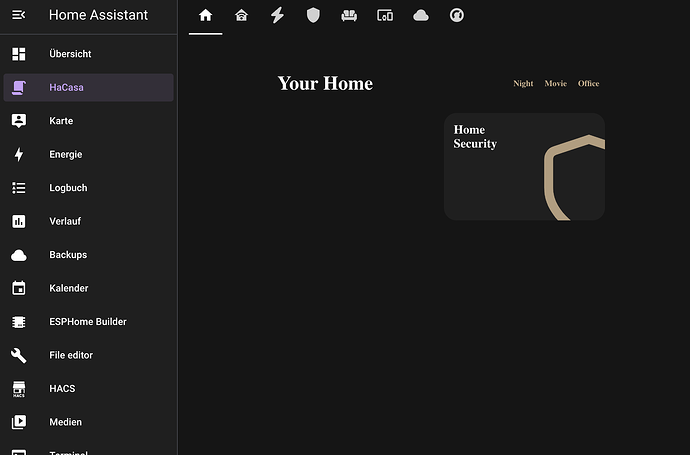Click the Backups cloud icon in sidebar
This screenshot has height=455, width=690.
(18, 255)
